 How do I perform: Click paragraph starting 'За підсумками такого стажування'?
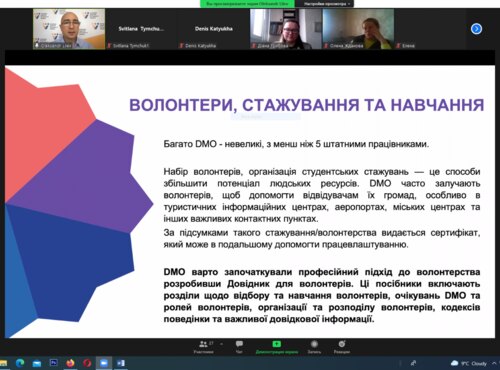[322, 238]
